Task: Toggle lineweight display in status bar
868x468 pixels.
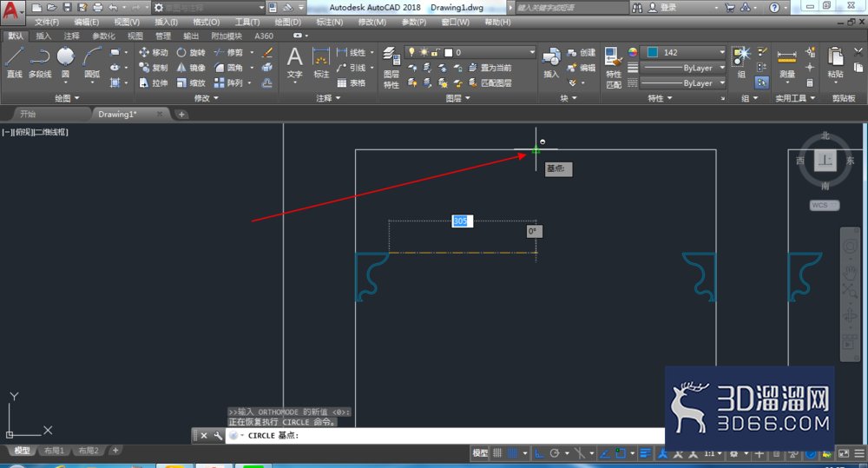Action: (645, 453)
